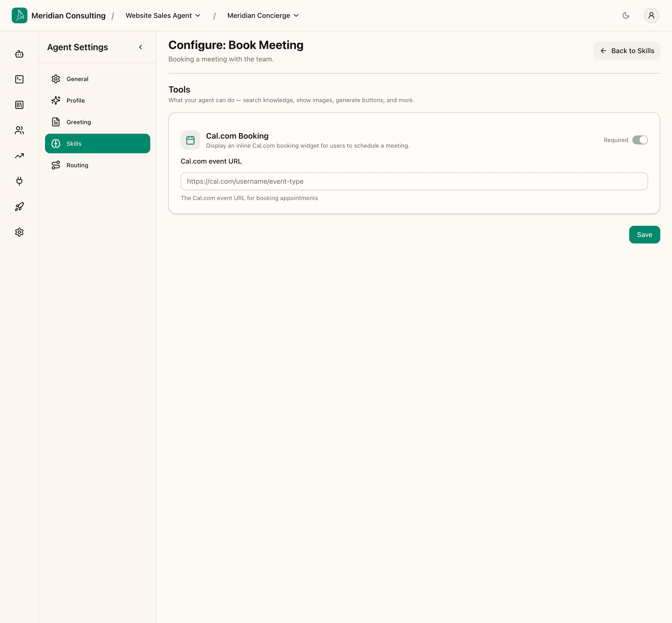The width and height of the screenshot is (672, 623).
Task: Click Back to Skills button
Action: click(626, 51)
